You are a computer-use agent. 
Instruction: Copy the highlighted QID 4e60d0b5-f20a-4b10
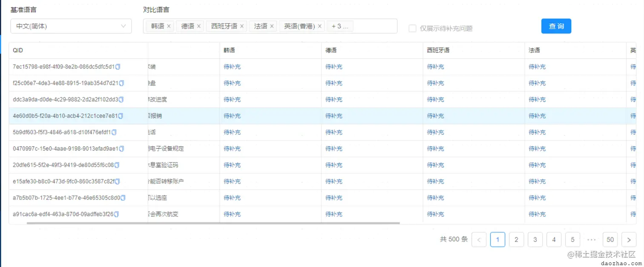point(121,116)
